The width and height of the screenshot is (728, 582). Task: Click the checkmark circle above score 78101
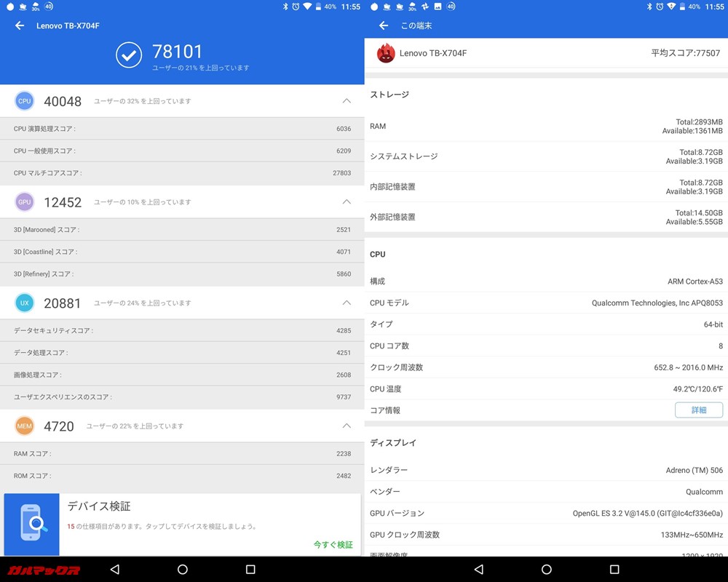(x=129, y=55)
